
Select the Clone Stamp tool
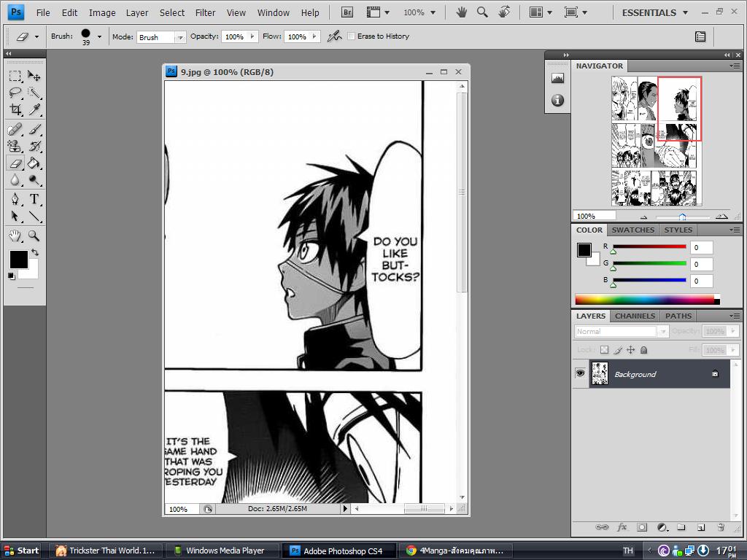tap(15, 146)
